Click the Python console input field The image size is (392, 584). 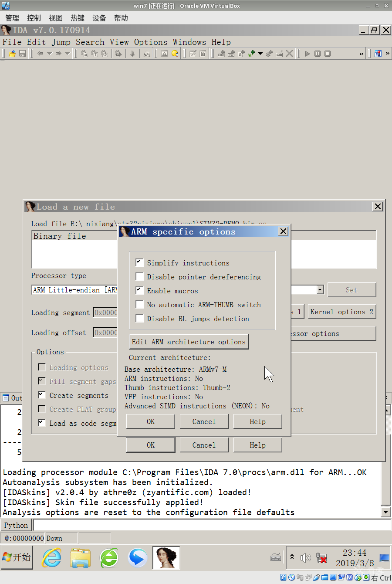(212, 525)
